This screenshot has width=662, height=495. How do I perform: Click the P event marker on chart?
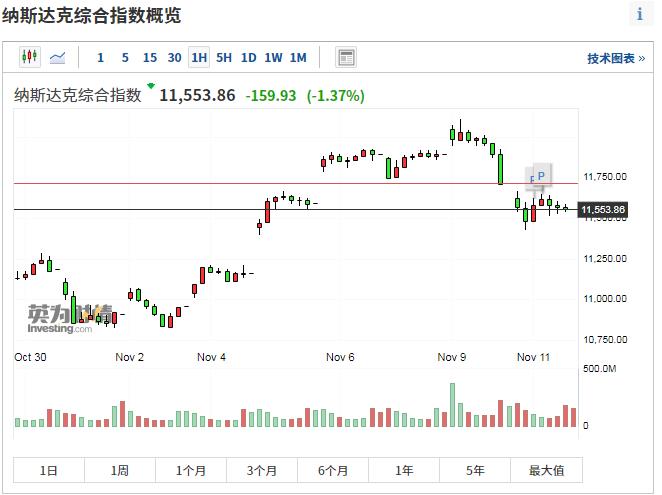point(541,176)
